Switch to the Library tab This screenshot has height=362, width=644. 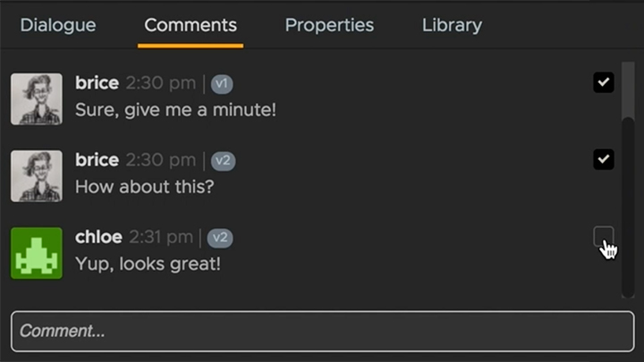[452, 25]
